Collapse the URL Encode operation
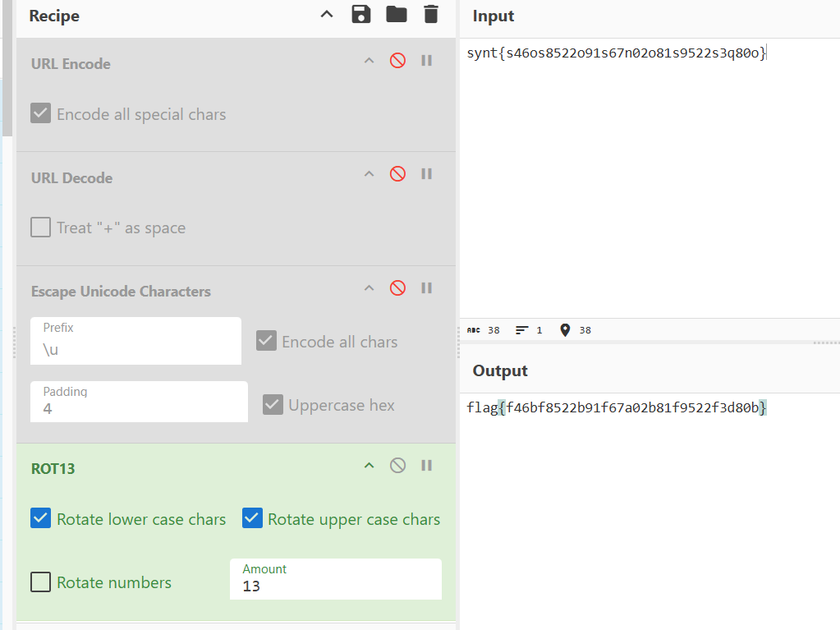The width and height of the screenshot is (840, 630). [369, 61]
